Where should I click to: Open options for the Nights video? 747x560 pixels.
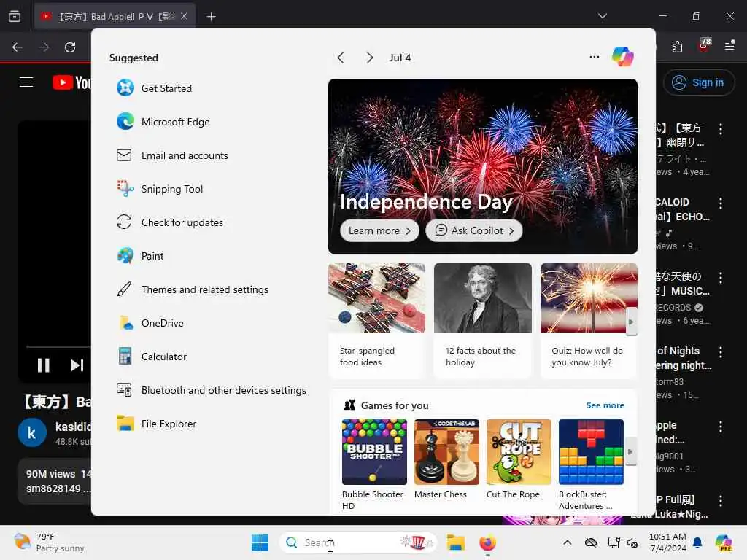[720, 352]
